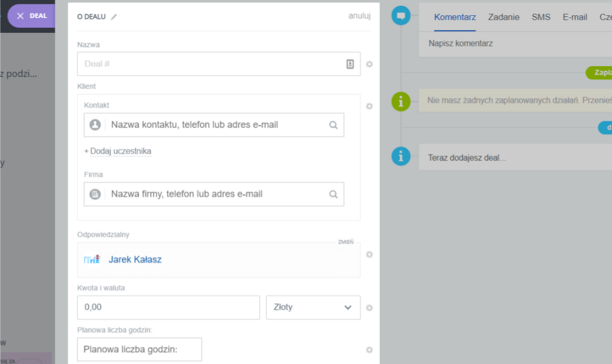Open gear settings for Kwota i waluta
The width and height of the screenshot is (612, 364).
click(369, 308)
